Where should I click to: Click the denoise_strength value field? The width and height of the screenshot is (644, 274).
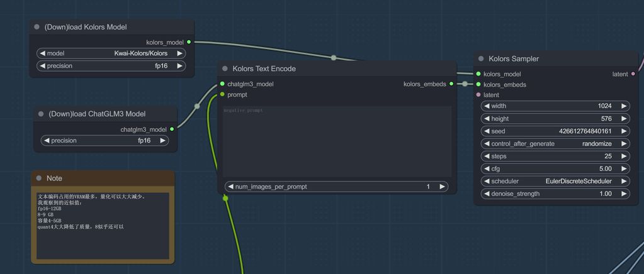point(554,194)
